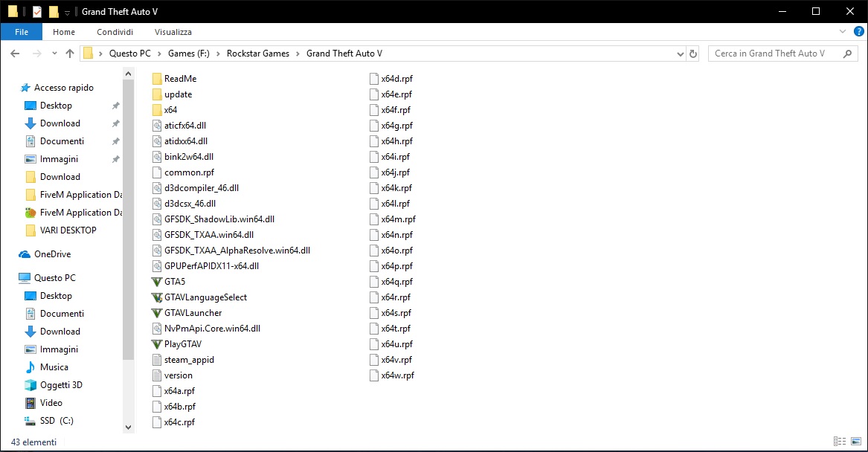Select the ReadMe folder icon
Viewport: 868px width, 452px height.
coord(157,79)
